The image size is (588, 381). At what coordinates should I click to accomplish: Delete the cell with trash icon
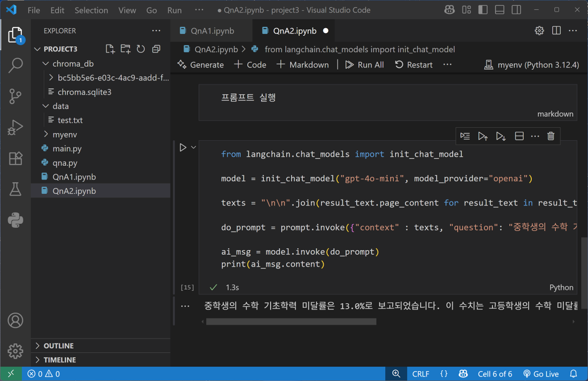[x=551, y=136]
